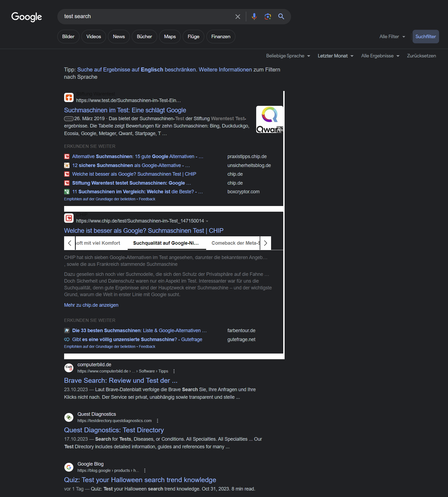Screen dimensions: 448x497
Task: Open '12 sichere Suchmaschinen als Google-Alternative' link
Action: pyautogui.click(x=131, y=165)
